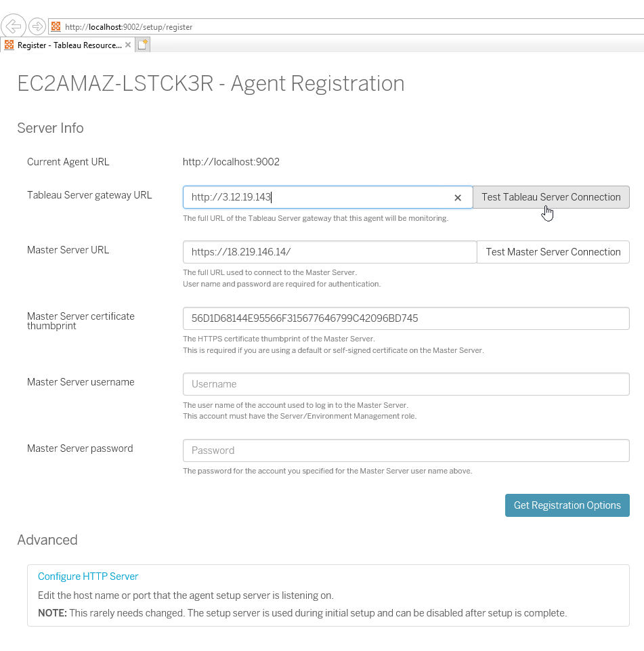
Task: Click the browser Forward arrow button
Action: click(x=37, y=27)
